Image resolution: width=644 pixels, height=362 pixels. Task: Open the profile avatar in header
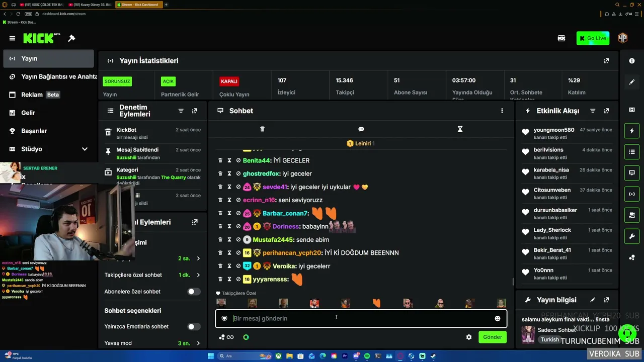pyautogui.click(x=623, y=38)
